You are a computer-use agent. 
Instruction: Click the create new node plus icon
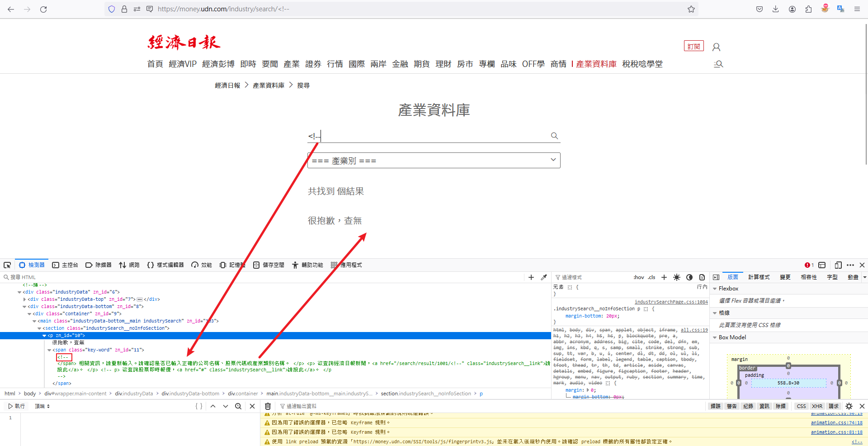[531, 277]
